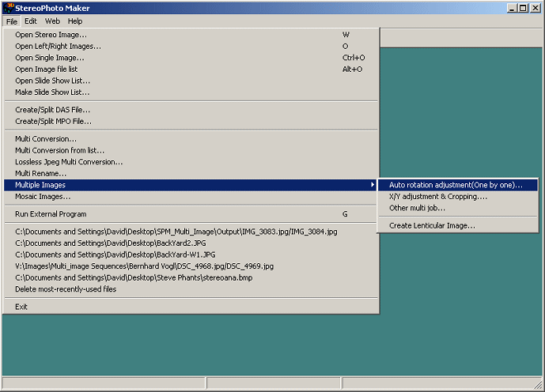545x392 pixels.
Task: Select Open Slide Show List...
Action: tap(191, 81)
